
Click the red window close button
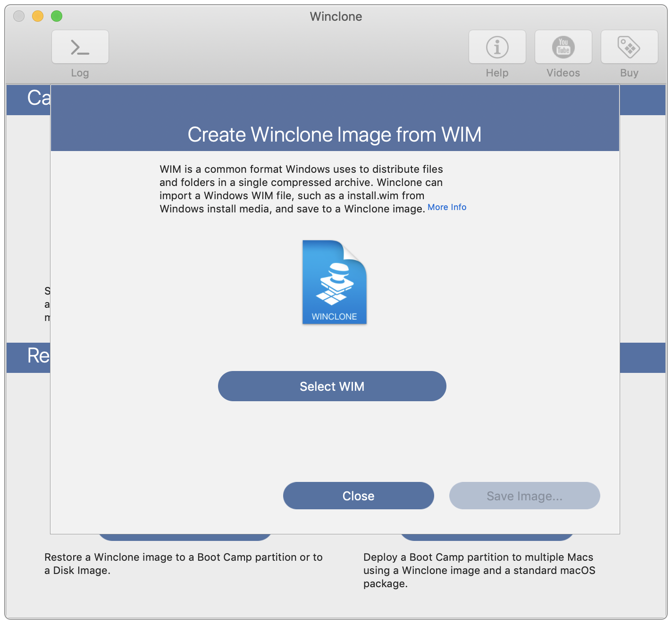tap(19, 16)
